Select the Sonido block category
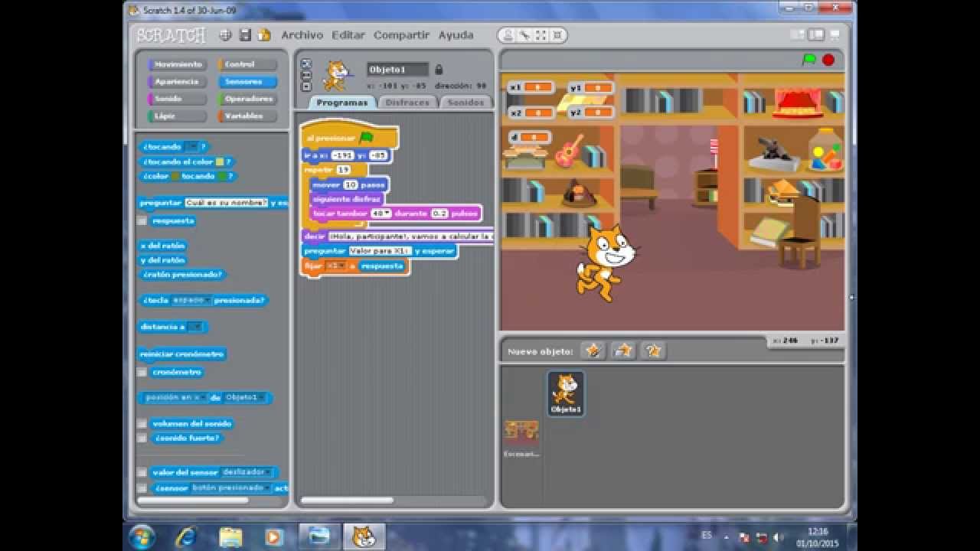This screenshot has height=551, width=980. click(x=177, y=99)
